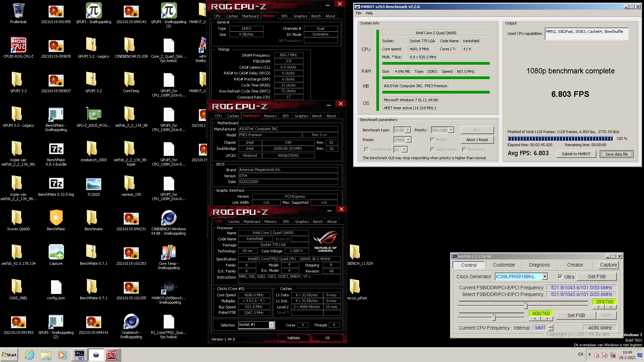
Task: Toggle Pmode checkbox in HWBOT benchmark
Action: tap(432, 140)
